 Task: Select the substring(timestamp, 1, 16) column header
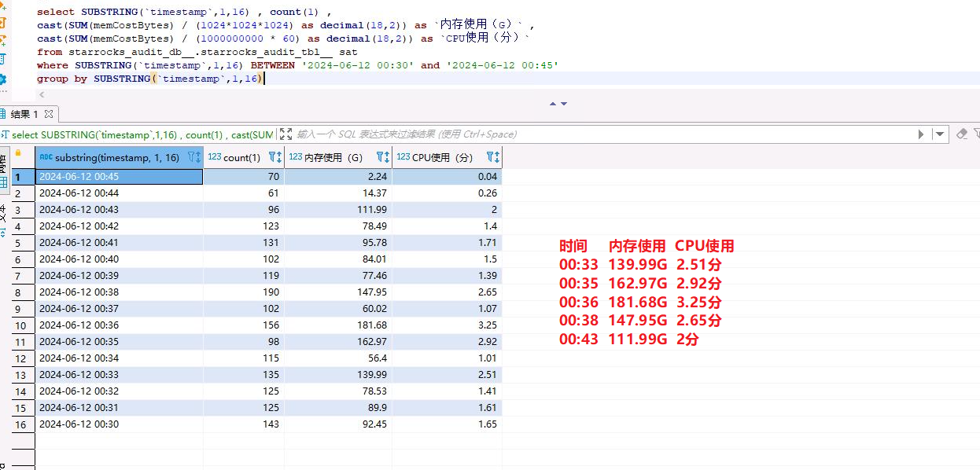point(120,157)
